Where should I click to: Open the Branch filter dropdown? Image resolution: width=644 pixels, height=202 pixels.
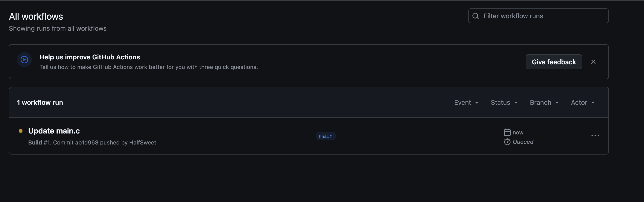coord(544,102)
